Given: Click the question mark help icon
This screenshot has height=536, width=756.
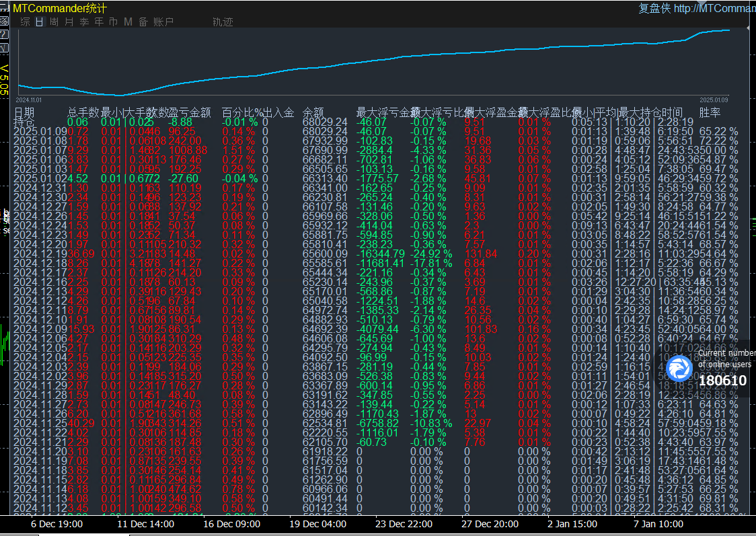Looking at the screenshot, I should [x=4, y=34].
